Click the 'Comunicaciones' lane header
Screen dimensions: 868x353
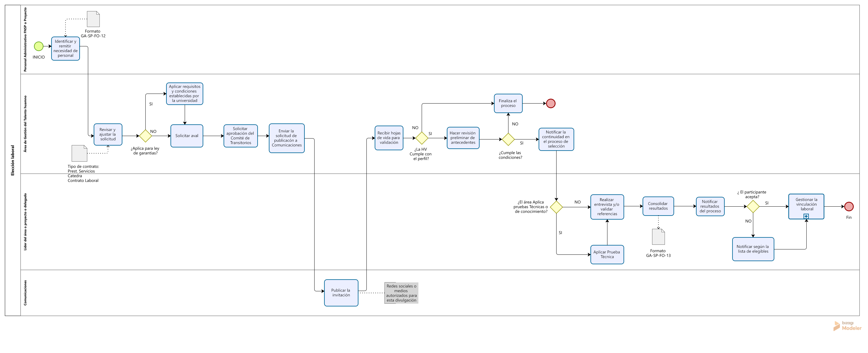pyautogui.click(x=25, y=293)
